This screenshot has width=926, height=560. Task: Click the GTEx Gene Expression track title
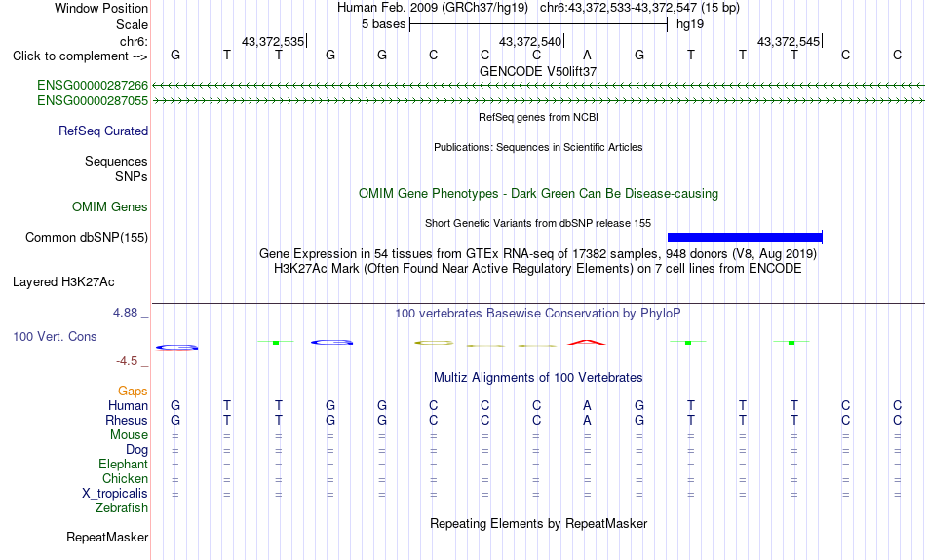click(x=538, y=254)
